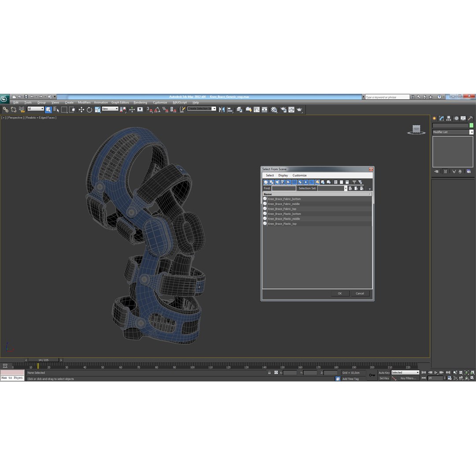
Task: Toggle Display Cameras filter in Select From Scene
Action: click(283, 182)
